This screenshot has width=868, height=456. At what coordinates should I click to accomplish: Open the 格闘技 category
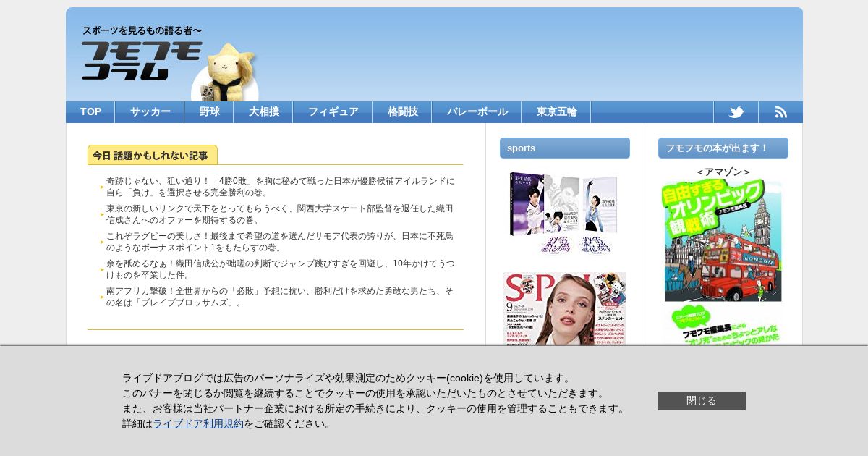(x=402, y=112)
